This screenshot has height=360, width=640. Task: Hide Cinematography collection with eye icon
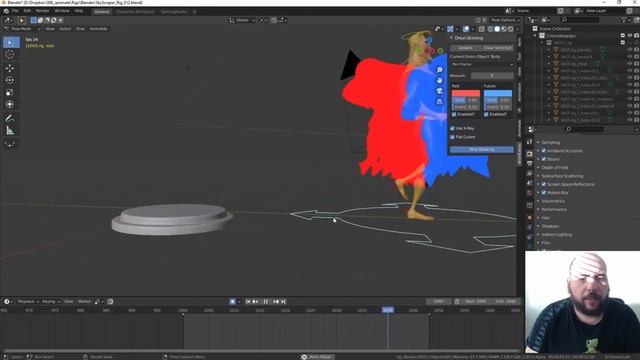(x=630, y=36)
